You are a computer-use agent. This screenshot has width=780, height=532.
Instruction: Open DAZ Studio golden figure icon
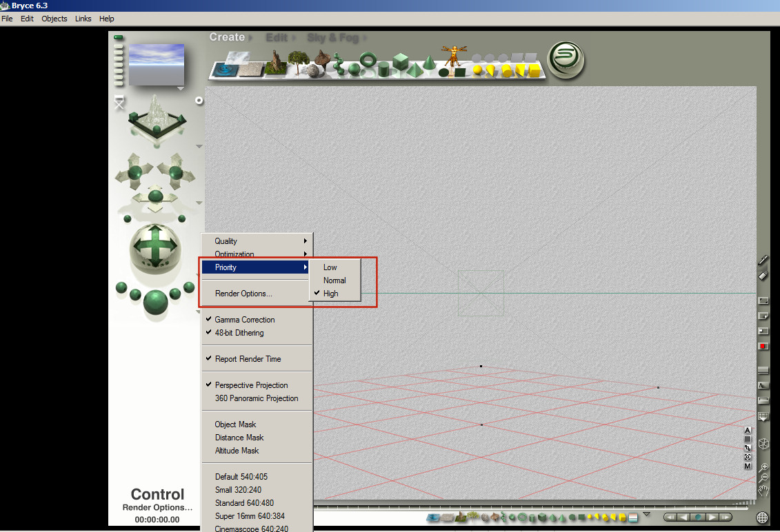click(x=453, y=56)
